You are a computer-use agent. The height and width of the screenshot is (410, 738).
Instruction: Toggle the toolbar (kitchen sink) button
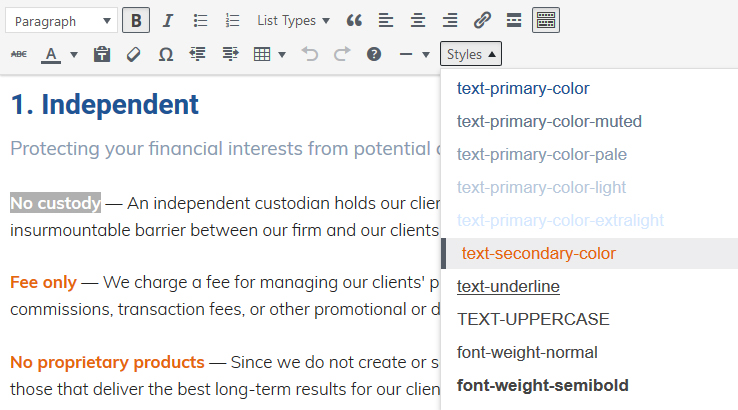point(546,20)
